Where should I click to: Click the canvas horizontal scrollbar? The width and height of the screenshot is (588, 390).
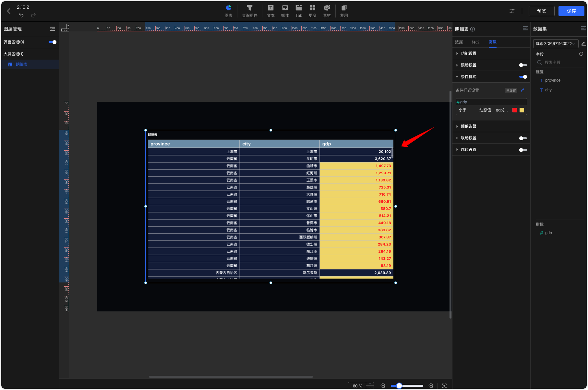click(x=231, y=377)
